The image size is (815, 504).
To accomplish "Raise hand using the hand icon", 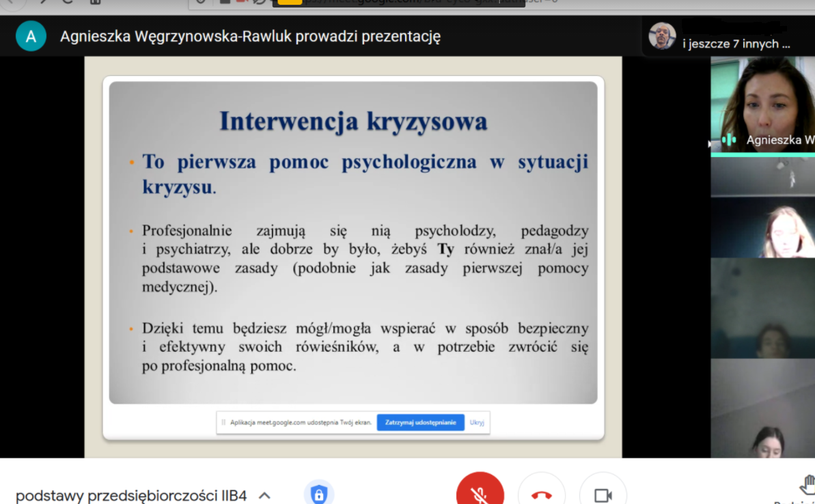I will [x=806, y=486].
